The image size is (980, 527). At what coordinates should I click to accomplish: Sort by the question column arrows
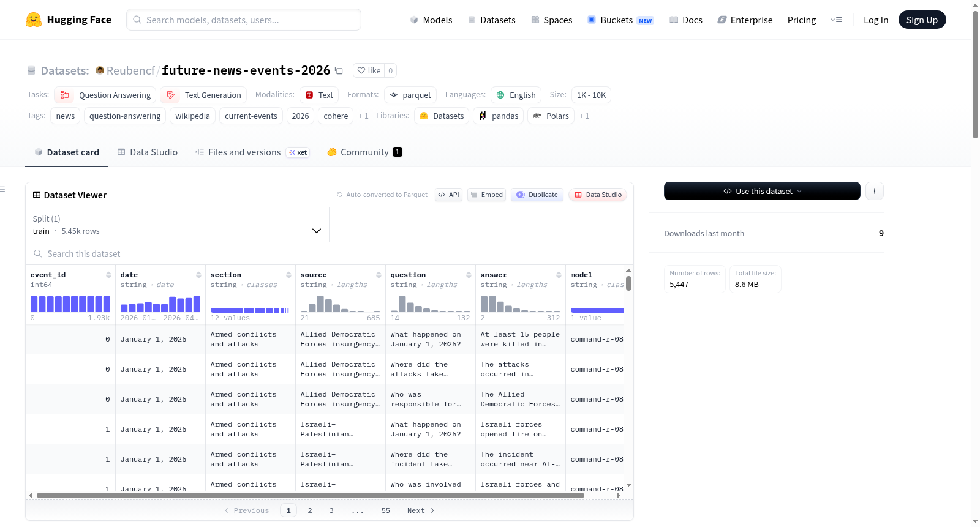pyautogui.click(x=469, y=275)
